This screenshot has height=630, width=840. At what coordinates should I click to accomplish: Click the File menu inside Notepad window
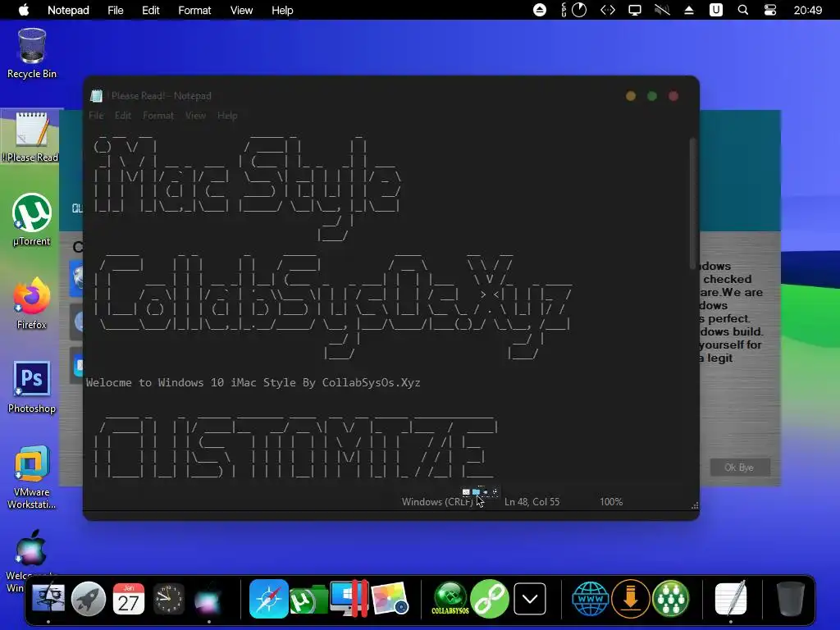pyautogui.click(x=97, y=116)
